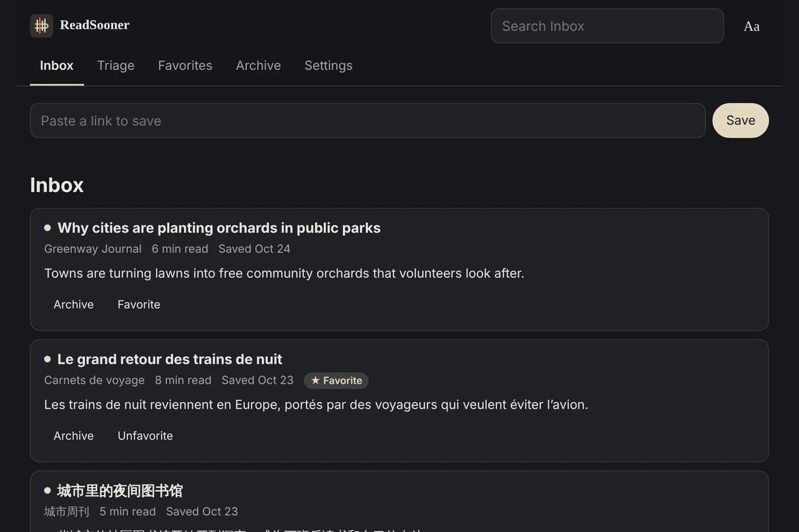
Task: Click the ReadSooner logo icon
Action: pos(41,26)
